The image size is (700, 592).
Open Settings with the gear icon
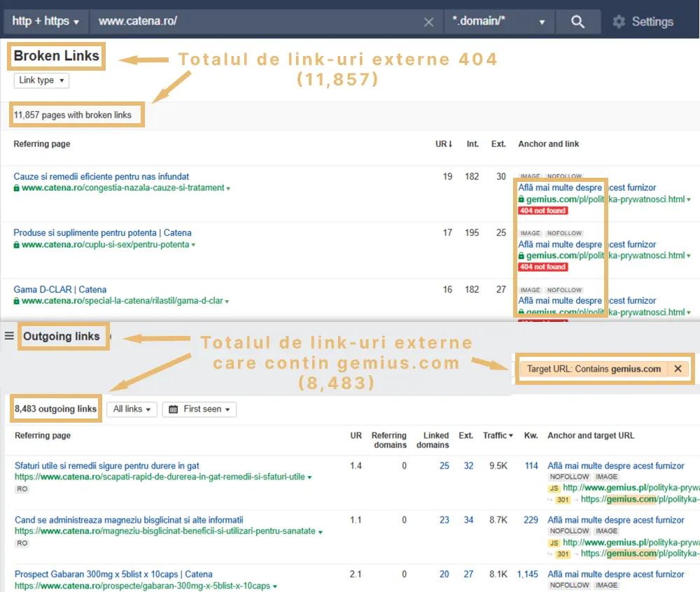(x=619, y=22)
